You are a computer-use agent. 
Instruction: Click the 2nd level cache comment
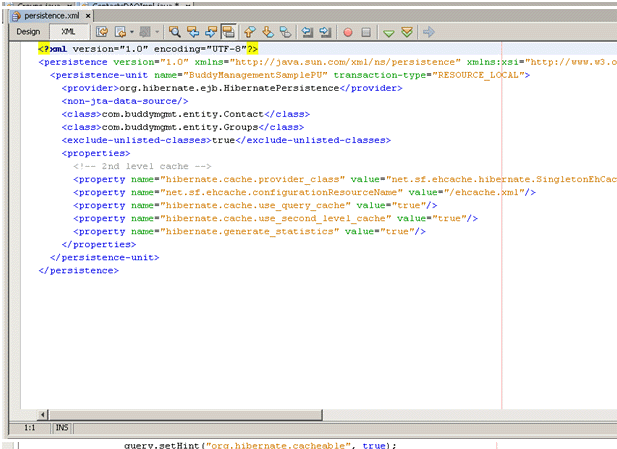tap(142, 166)
